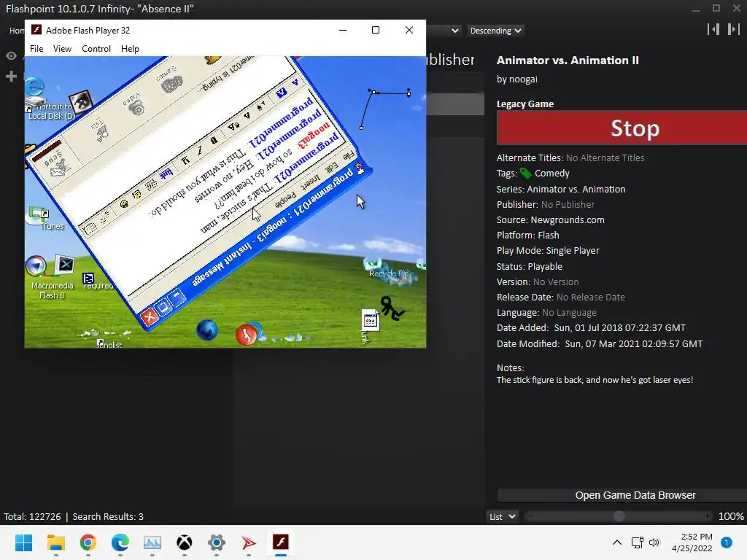747x560 pixels.
Task: Open File Explorer from taskbar
Action: click(x=55, y=542)
